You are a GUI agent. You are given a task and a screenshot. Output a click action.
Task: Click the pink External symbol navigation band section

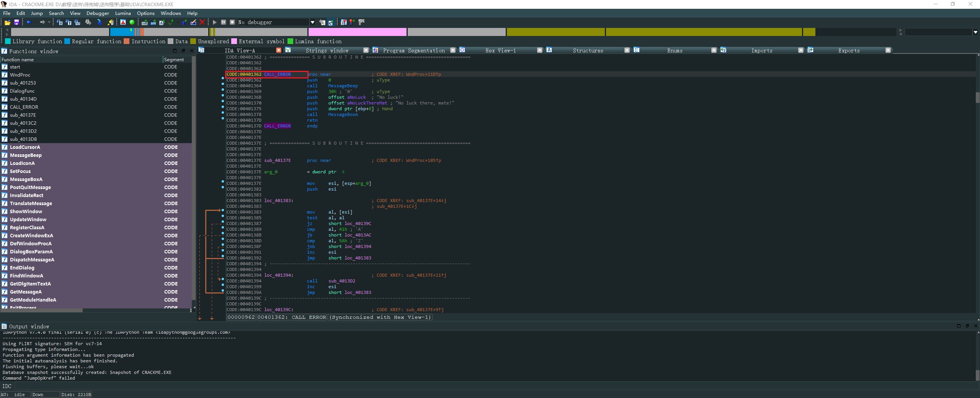357,32
